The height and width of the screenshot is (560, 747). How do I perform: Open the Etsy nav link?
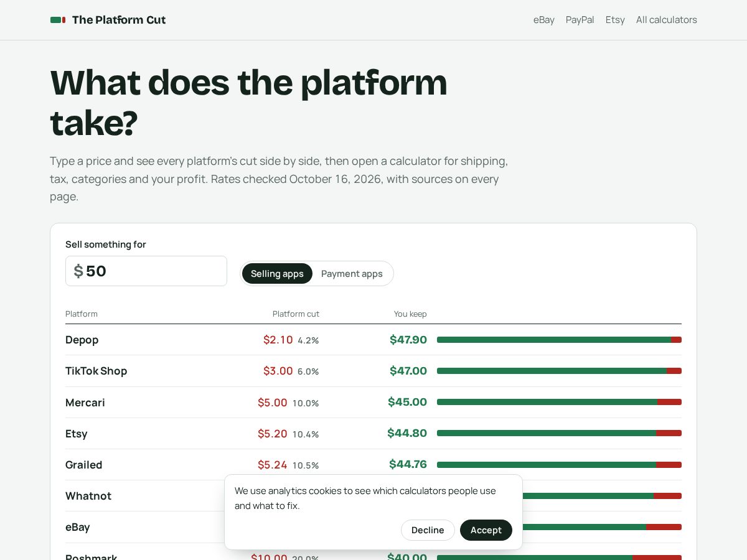(x=615, y=20)
